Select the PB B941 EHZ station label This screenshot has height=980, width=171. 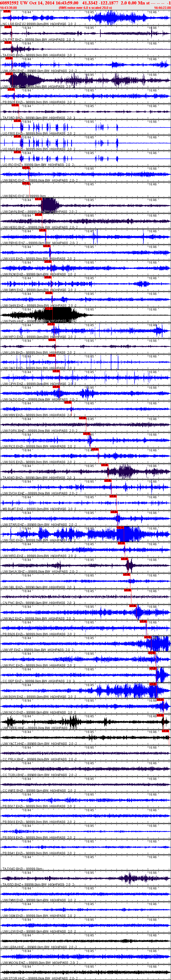tap(39, 853)
